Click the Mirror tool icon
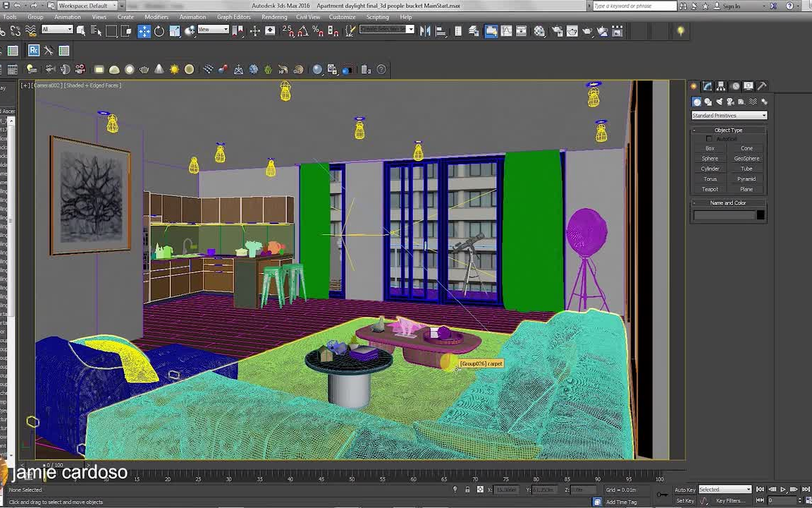 tap(425, 30)
